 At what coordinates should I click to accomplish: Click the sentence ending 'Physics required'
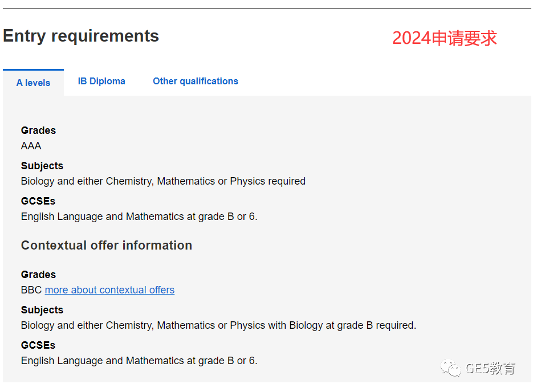click(163, 181)
